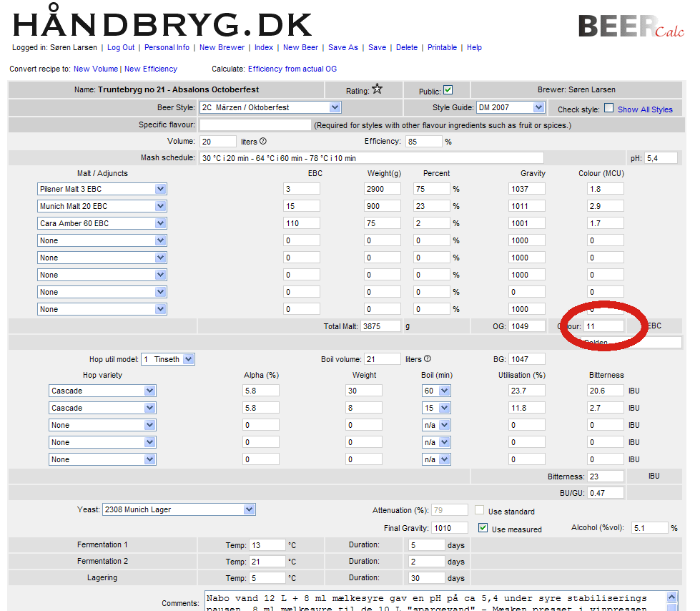Click the Lagering Temp field showing 5
The height and width of the screenshot is (611, 700).
click(267, 578)
